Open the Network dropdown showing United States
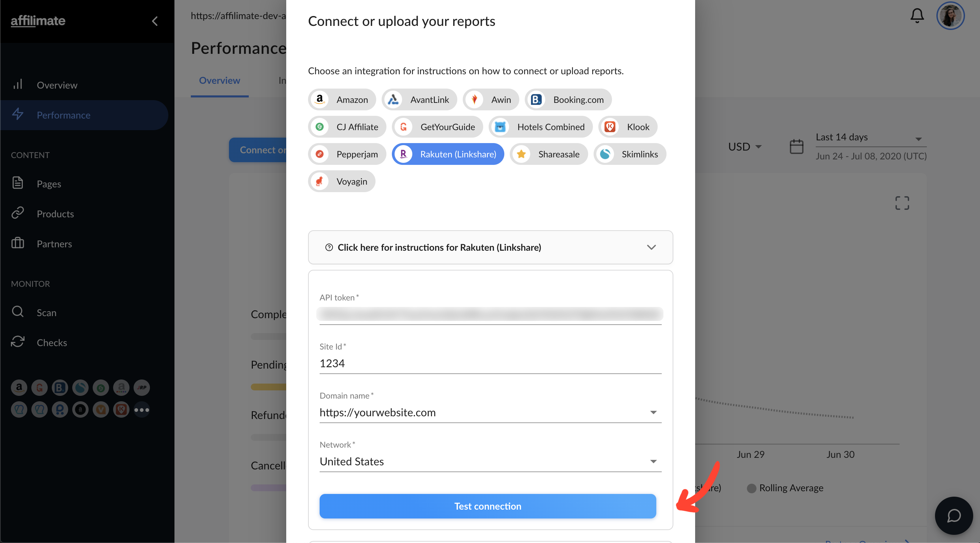The width and height of the screenshot is (980, 543). [490, 461]
